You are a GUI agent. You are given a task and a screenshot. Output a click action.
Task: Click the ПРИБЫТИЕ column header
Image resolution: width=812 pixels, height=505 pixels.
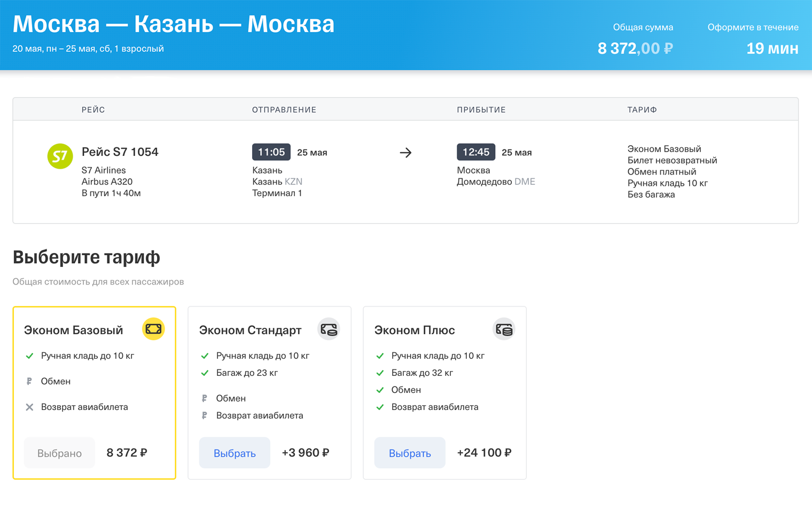click(481, 109)
